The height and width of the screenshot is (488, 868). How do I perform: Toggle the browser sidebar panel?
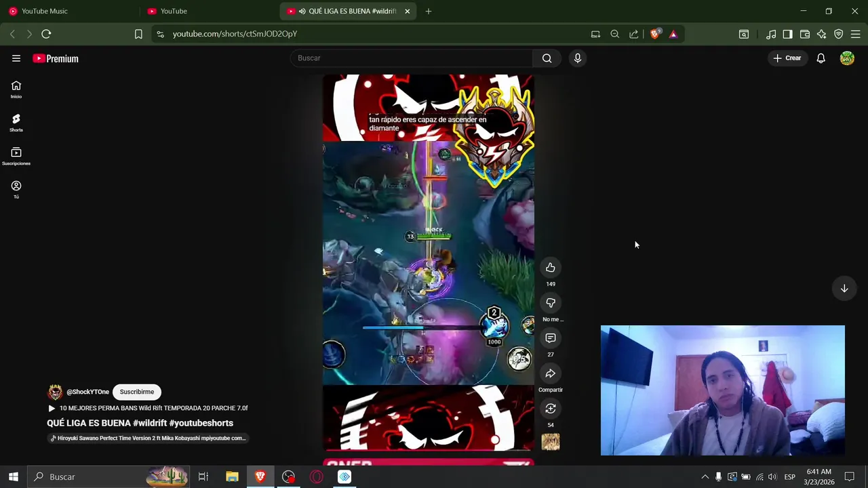click(x=787, y=34)
